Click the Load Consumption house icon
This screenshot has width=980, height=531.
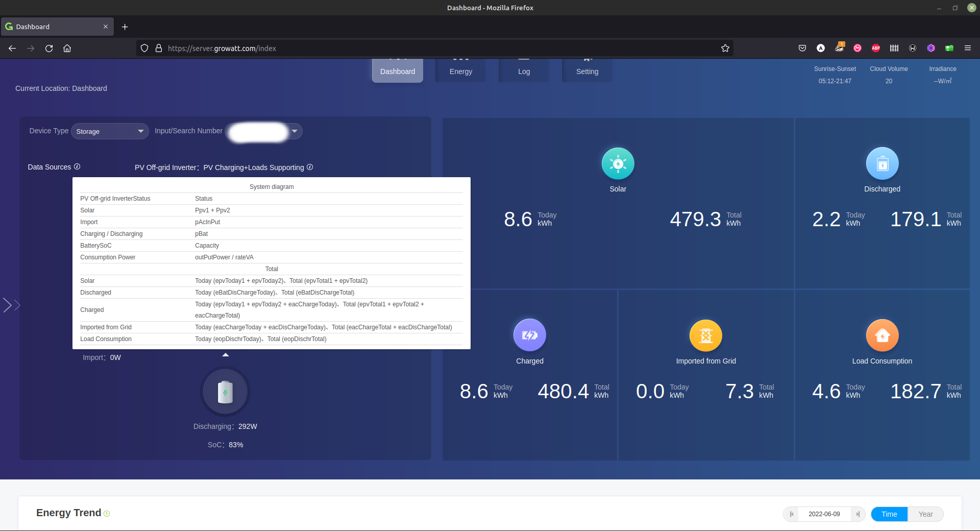882,335
